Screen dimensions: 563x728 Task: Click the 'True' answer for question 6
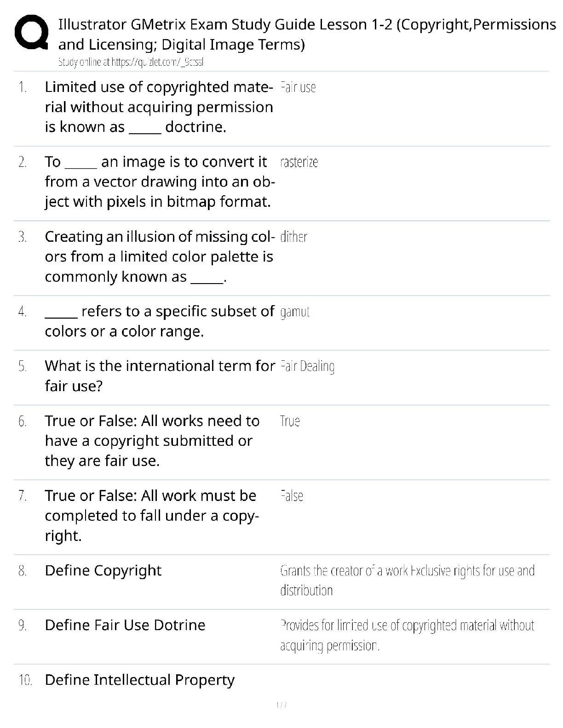coord(290,421)
